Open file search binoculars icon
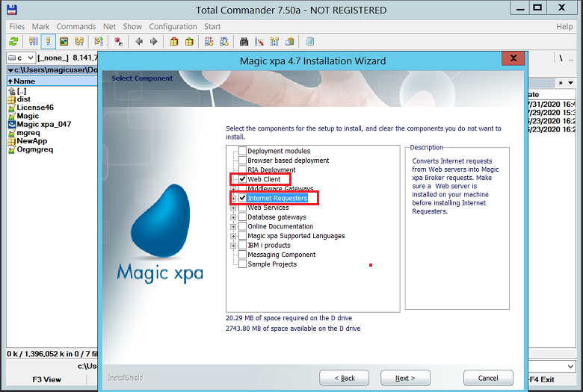Image resolution: width=583 pixels, height=392 pixels. pos(244,41)
